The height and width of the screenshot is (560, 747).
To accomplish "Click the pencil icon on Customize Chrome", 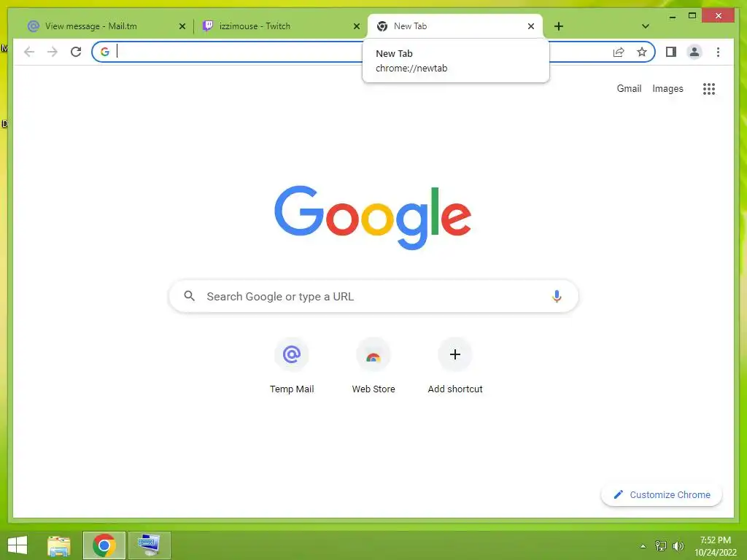I will pyautogui.click(x=618, y=494).
